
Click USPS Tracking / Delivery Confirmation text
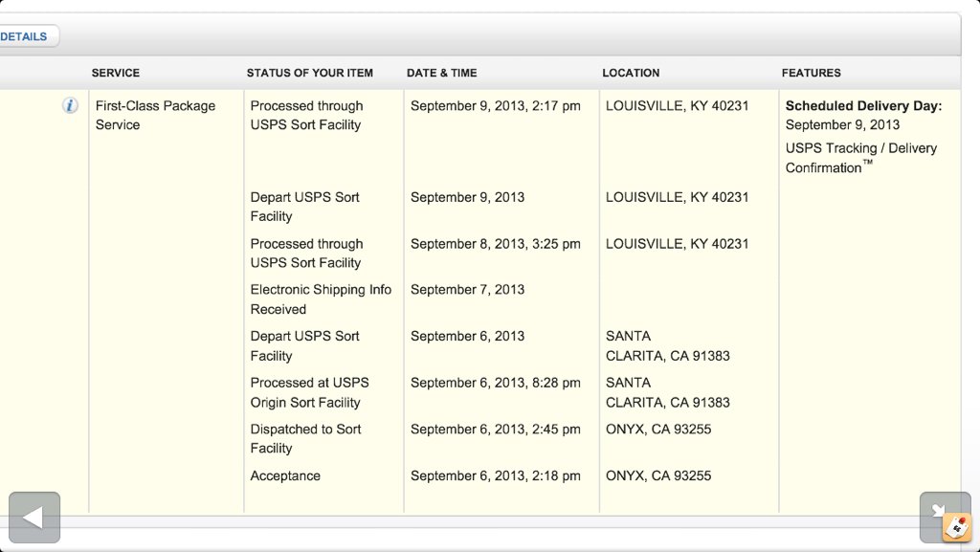click(860, 158)
